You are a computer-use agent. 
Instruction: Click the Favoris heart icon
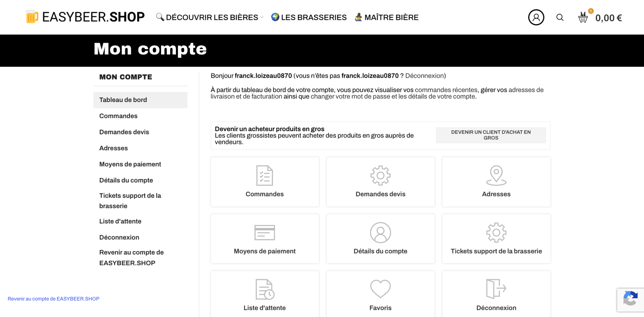(x=380, y=289)
